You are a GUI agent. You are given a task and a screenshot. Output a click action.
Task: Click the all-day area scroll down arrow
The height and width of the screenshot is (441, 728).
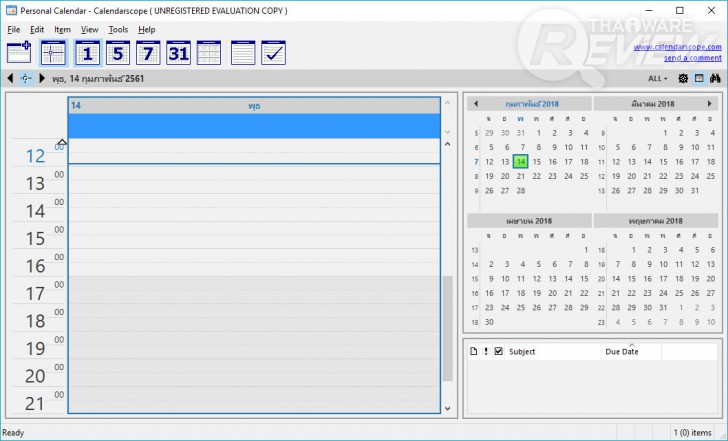pos(448,132)
